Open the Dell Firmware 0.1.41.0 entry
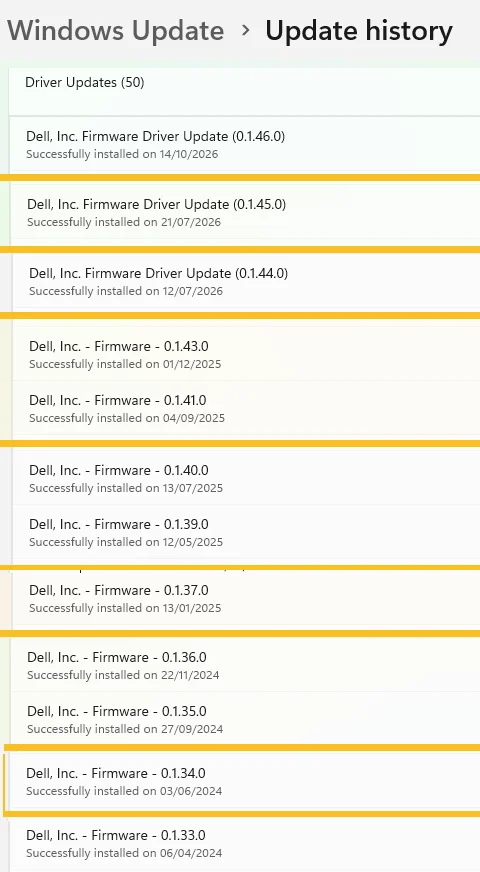This screenshot has height=872, width=480. [245, 408]
